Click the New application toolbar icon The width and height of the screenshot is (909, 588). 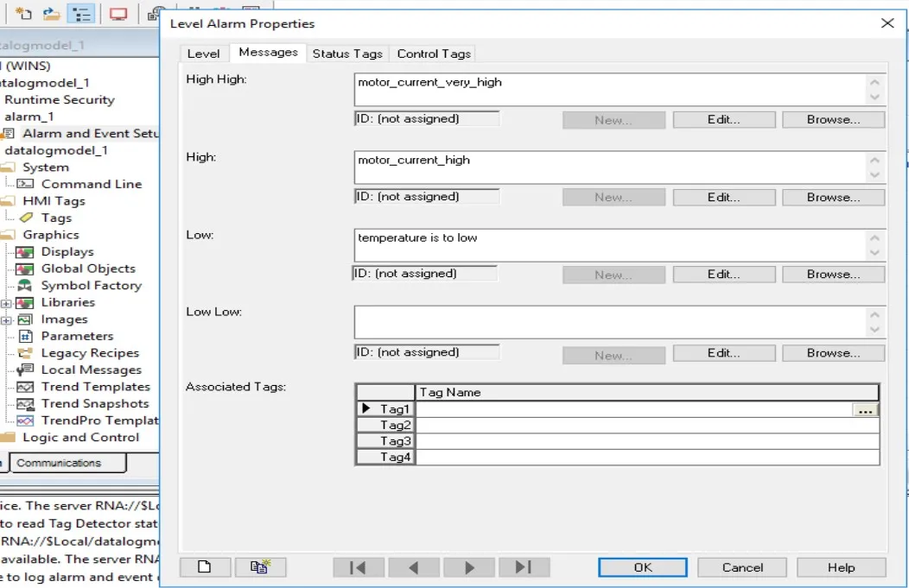[23, 13]
